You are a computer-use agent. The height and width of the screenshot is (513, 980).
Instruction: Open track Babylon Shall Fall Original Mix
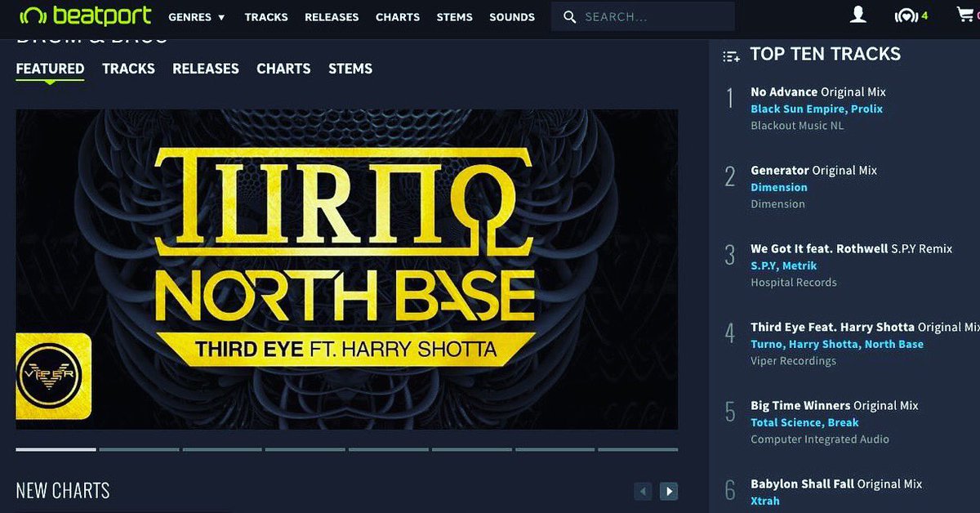(x=836, y=484)
